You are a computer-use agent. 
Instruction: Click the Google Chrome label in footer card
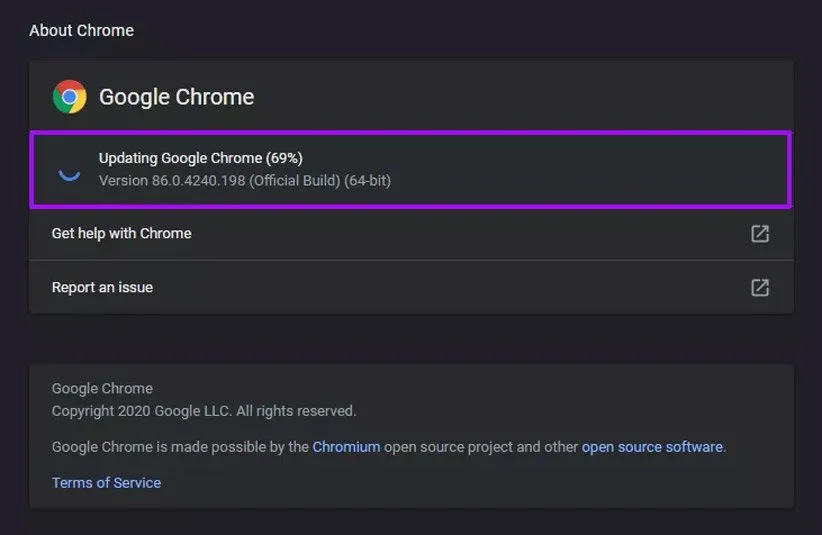[102, 388]
